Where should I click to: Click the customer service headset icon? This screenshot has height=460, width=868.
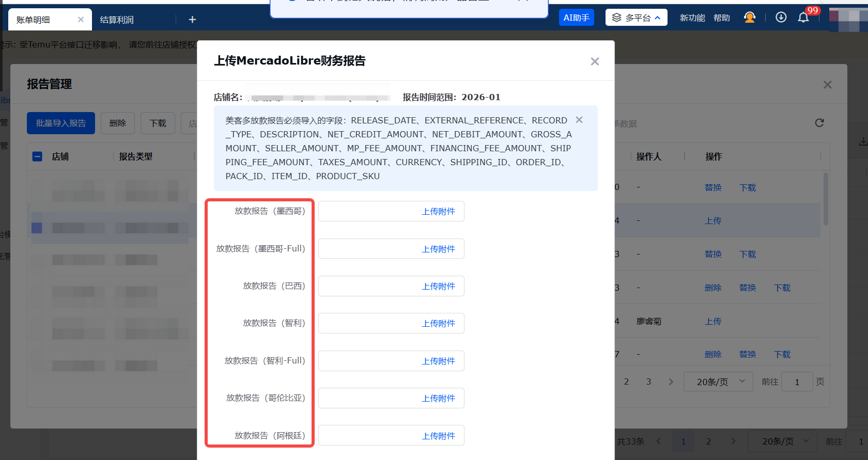(x=749, y=18)
